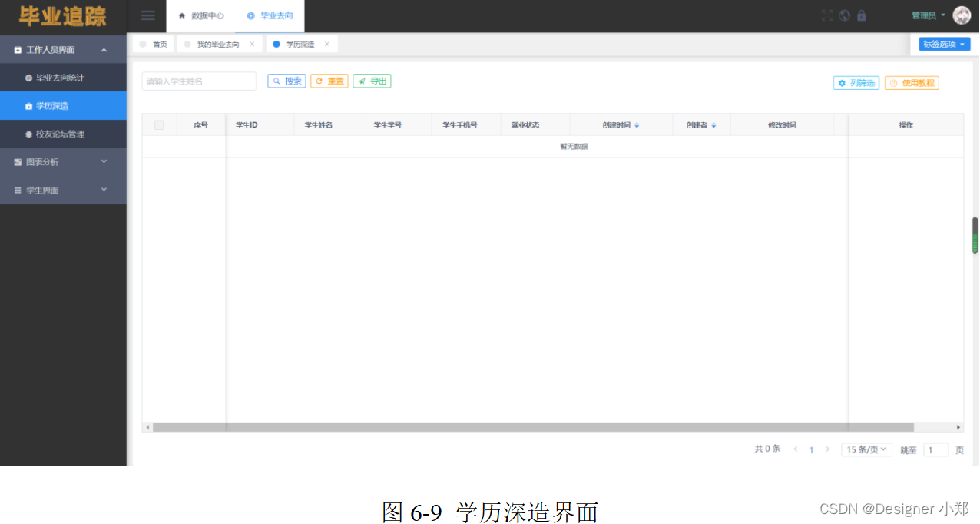Click the lock screen icon

point(862,15)
